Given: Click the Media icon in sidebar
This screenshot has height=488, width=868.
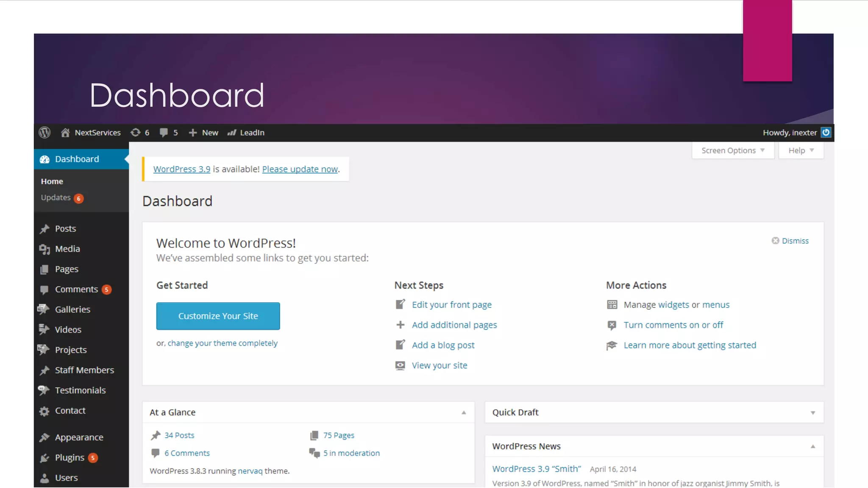Looking at the screenshot, I should [45, 249].
